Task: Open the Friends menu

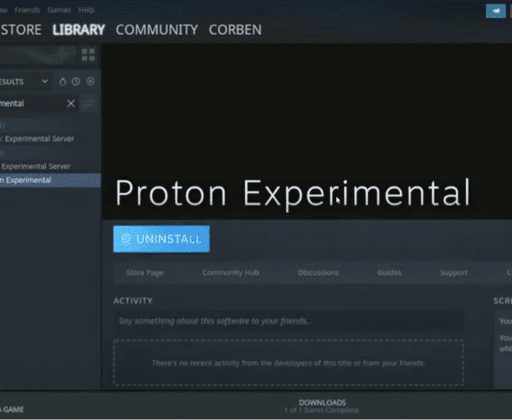Action: click(x=27, y=10)
